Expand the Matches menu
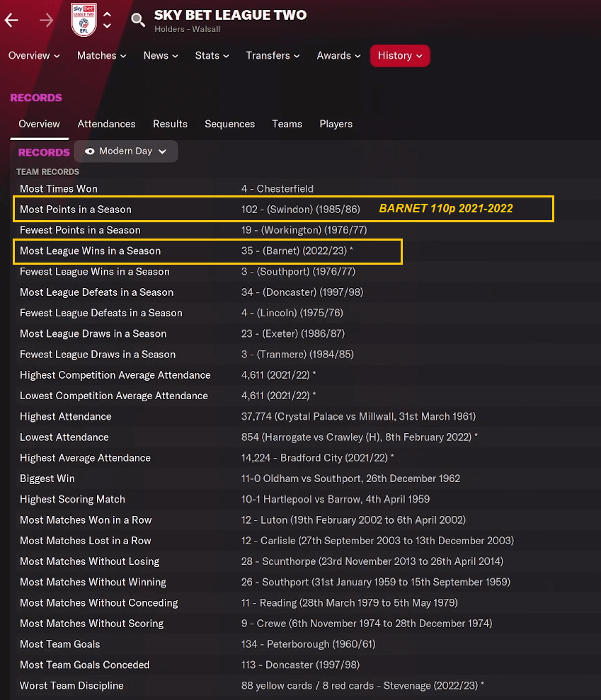Image resolution: width=601 pixels, height=700 pixels. [x=101, y=56]
